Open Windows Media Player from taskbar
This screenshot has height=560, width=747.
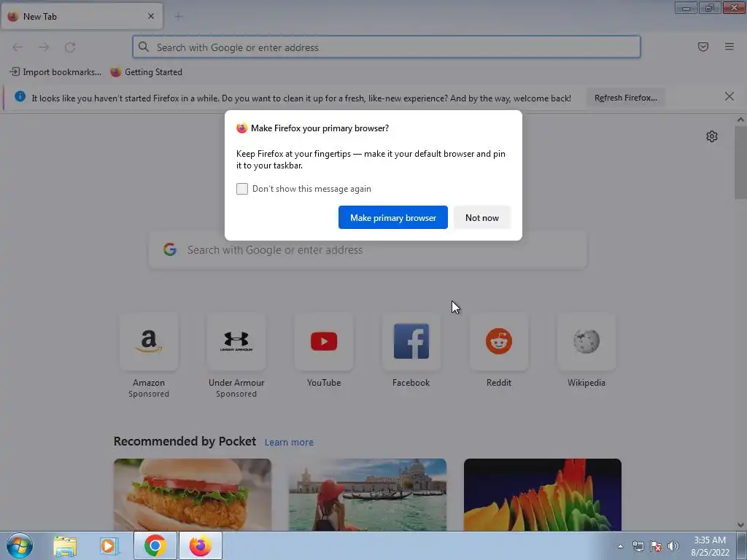point(109,546)
